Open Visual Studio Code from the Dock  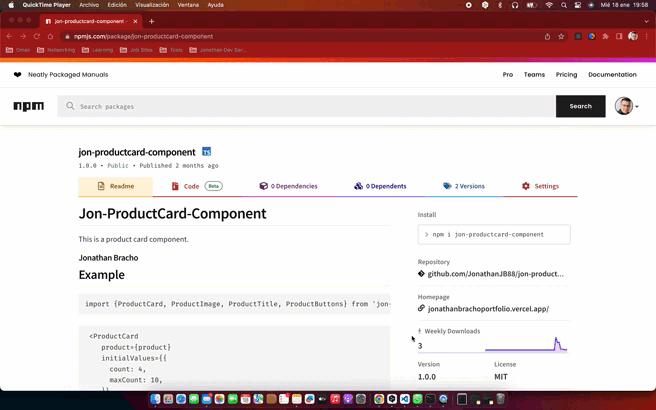pyautogui.click(x=405, y=399)
